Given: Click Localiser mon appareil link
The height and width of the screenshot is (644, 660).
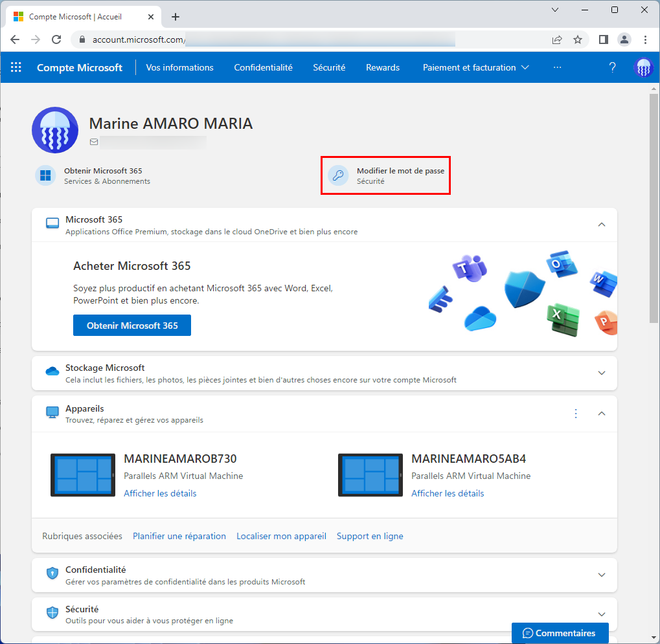Looking at the screenshot, I should (281, 536).
